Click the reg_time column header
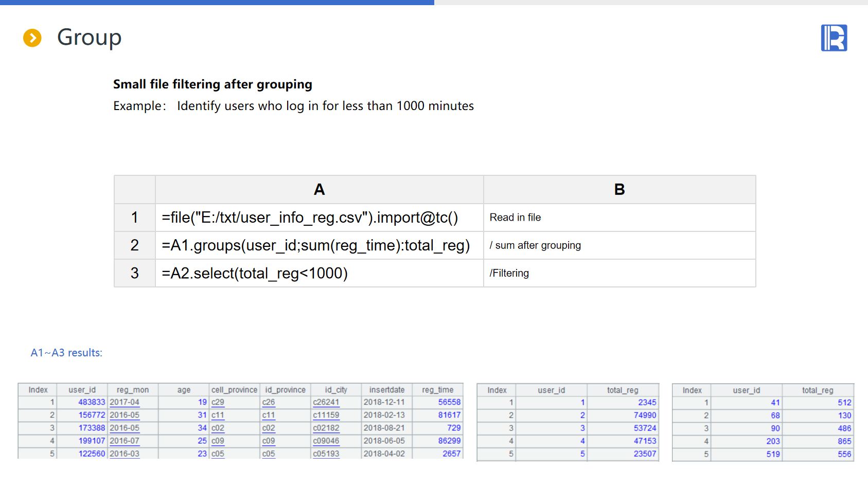 click(x=437, y=390)
